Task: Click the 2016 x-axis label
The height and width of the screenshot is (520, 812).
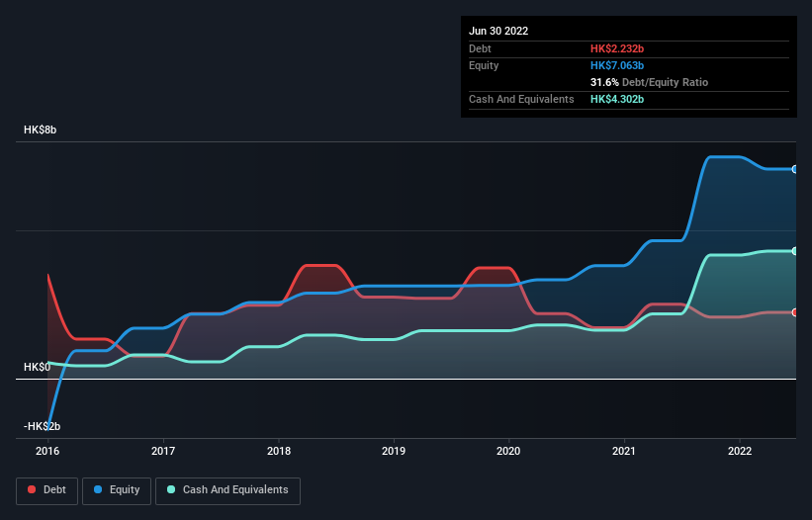Action: [x=47, y=451]
